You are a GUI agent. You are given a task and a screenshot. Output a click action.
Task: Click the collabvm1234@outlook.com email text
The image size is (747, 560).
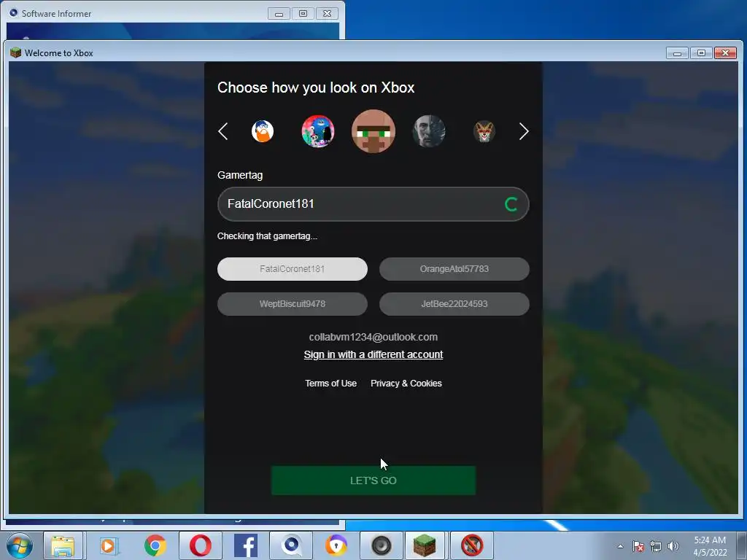point(373,337)
